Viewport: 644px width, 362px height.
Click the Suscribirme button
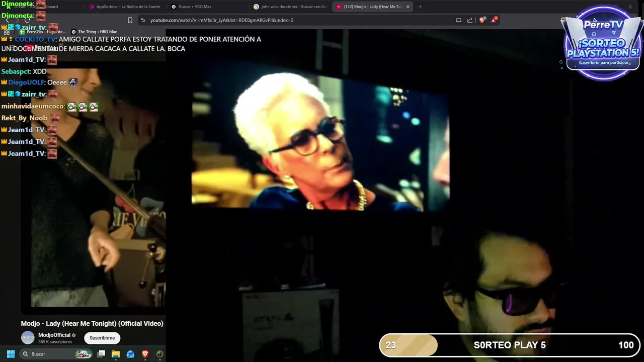[102, 338]
